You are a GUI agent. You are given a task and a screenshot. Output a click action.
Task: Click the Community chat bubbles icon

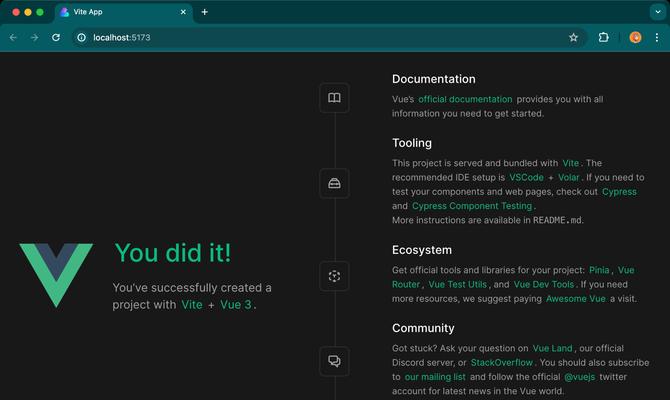(334, 361)
